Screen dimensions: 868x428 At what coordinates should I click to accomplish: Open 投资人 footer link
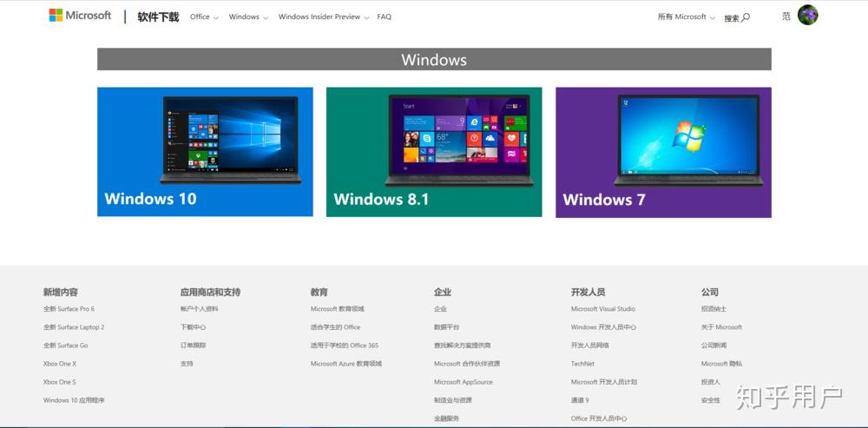(710, 382)
